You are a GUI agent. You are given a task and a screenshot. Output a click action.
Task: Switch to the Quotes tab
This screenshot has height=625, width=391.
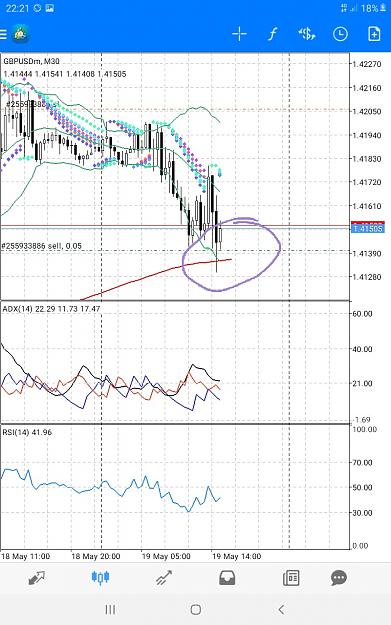pyautogui.click(x=37, y=578)
